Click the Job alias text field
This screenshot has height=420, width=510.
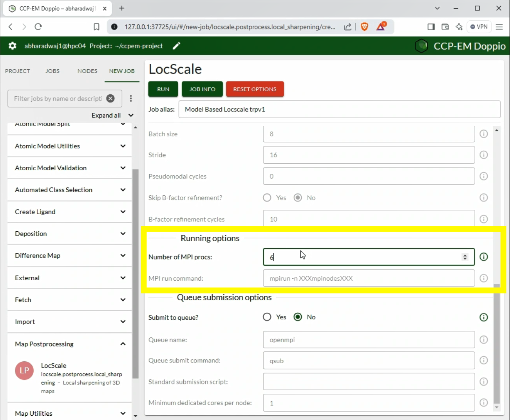[x=339, y=109]
